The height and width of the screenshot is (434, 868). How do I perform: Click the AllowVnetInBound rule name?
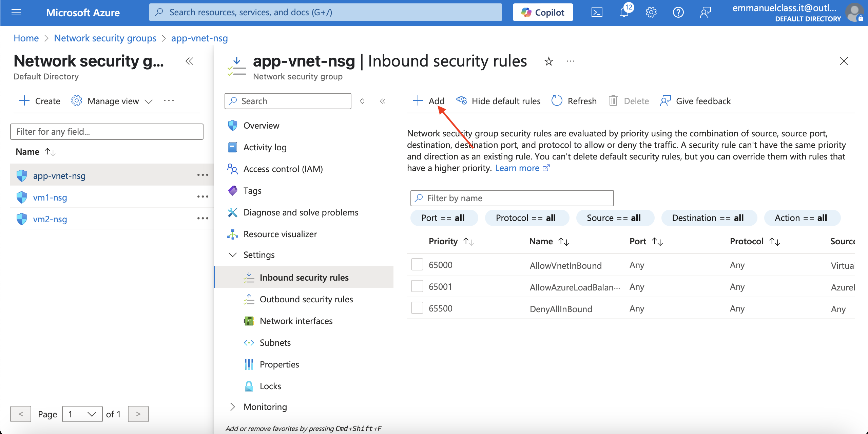pyautogui.click(x=566, y=265)
